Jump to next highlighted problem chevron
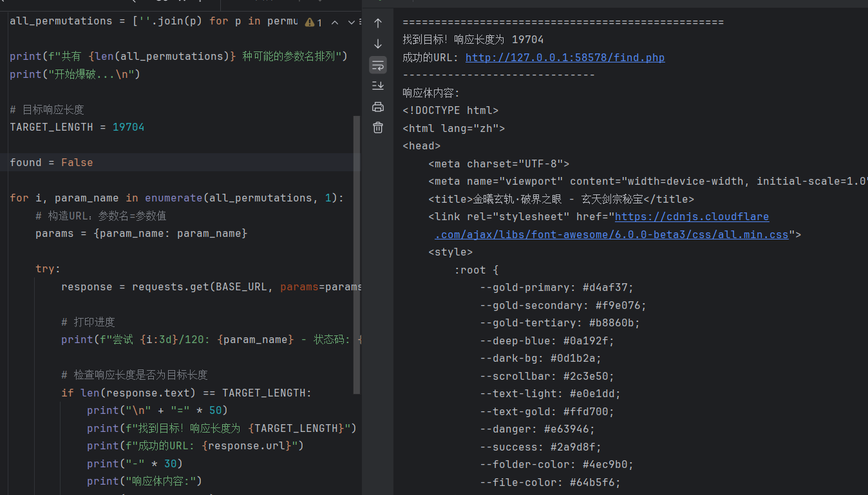868x495 pixels. tap(351, 23)
